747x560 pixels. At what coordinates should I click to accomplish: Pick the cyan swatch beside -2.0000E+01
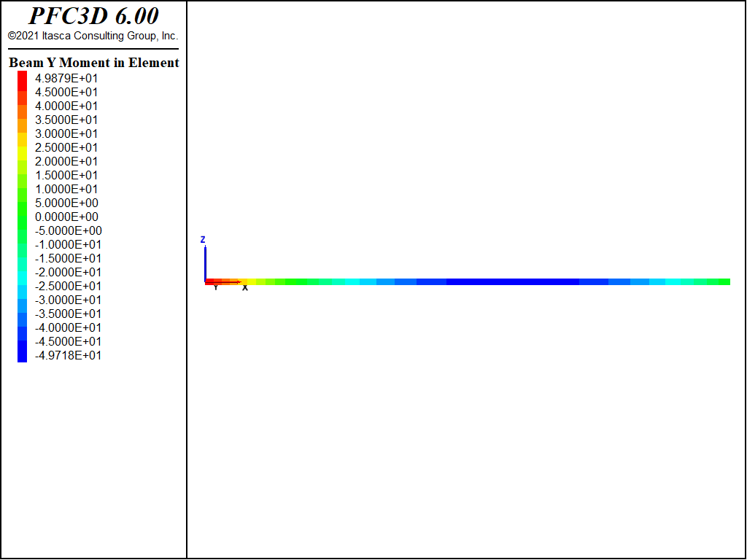click(23, 278)
